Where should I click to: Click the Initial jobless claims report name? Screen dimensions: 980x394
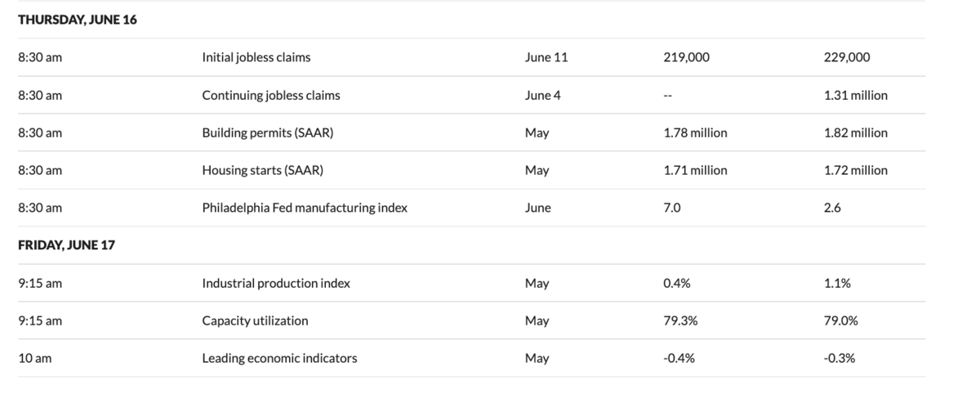[x=256, y=57]
